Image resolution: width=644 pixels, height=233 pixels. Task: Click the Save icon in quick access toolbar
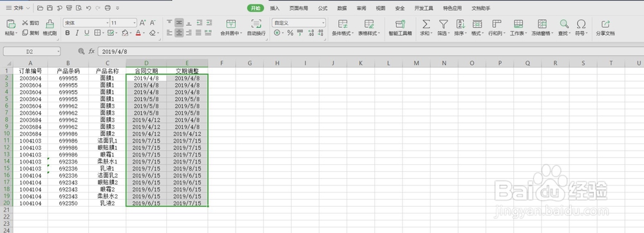[x=50, y=8]
